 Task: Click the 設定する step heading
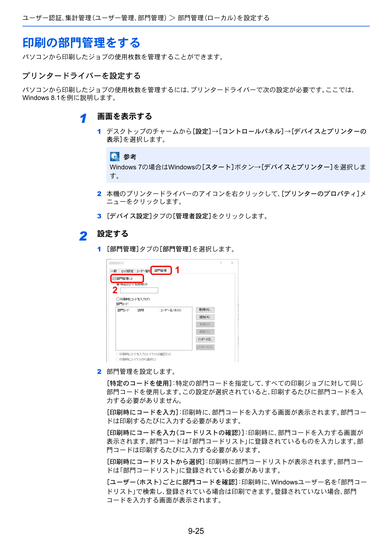pos(113,233)
